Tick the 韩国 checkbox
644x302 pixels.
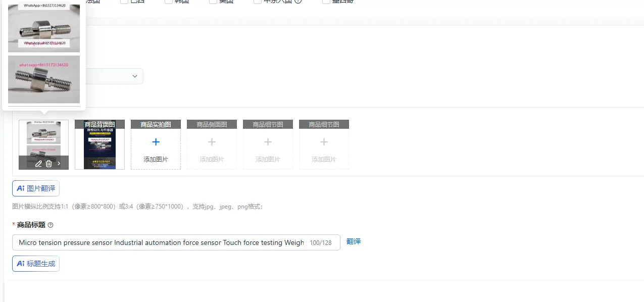point(168,2)
